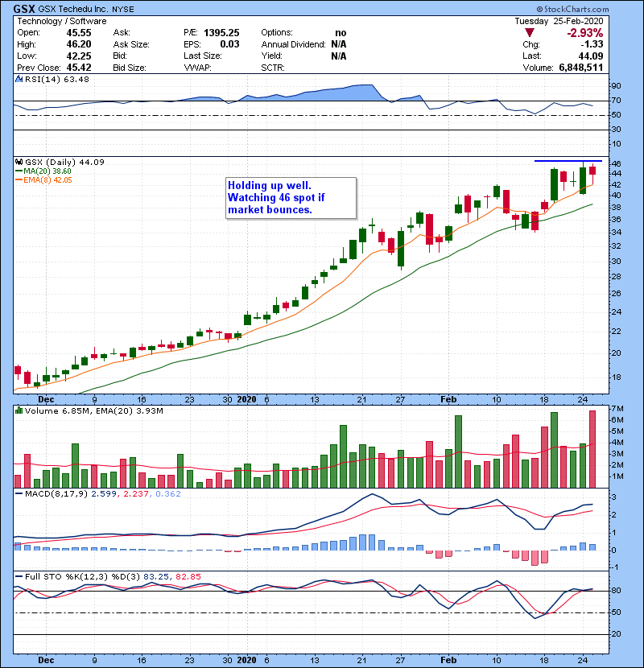Select the High value 46.20
Image resolution: width=644 pixels, height=668 pixels.
tap(79, 44)
